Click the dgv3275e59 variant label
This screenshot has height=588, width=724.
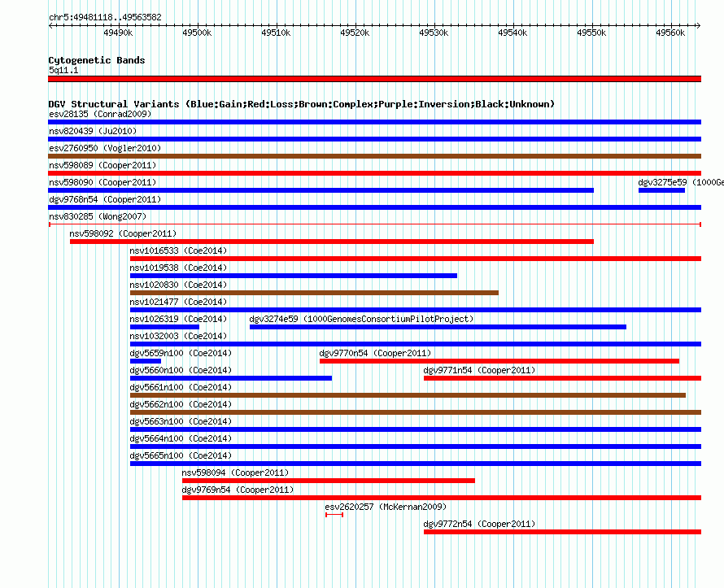[x=681, y=182]
